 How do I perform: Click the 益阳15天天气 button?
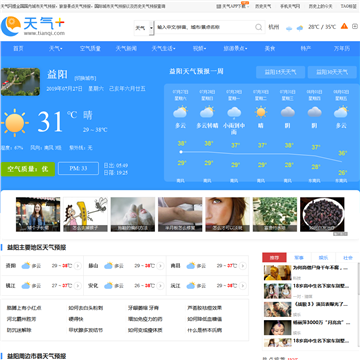pos(280,72)
